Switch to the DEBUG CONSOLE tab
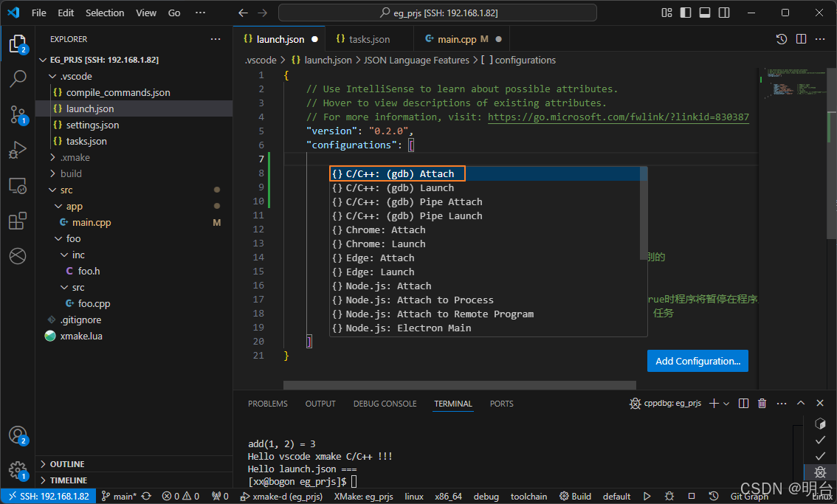837x504 pixels. (x=385, y=404)
